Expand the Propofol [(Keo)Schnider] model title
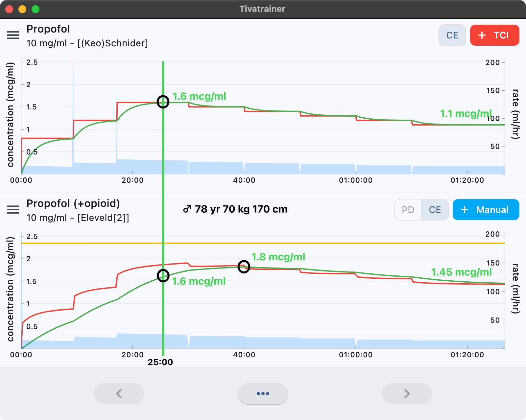Image resolution: width=526 pixels, height=420 pixels. [87, 35]
